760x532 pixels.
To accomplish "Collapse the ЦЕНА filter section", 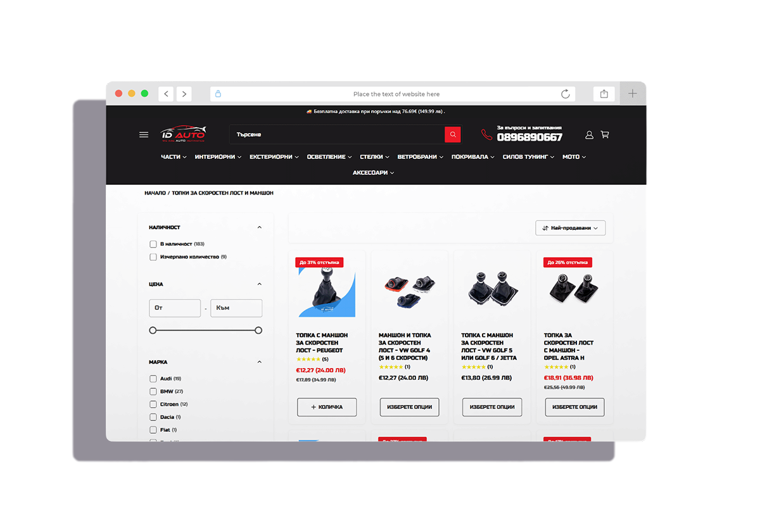I will tap(259, 284).
